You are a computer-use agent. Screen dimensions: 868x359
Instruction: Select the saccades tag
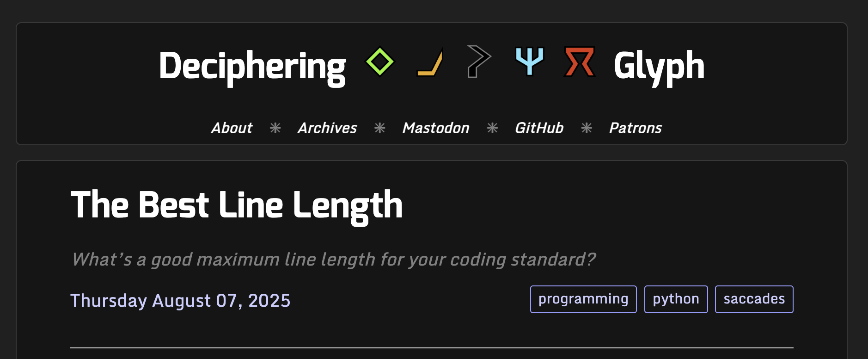[x=754, y=299]
